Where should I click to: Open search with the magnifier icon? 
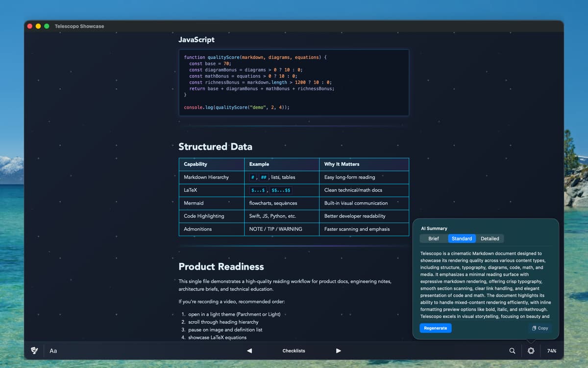click(x=512, y=351)
